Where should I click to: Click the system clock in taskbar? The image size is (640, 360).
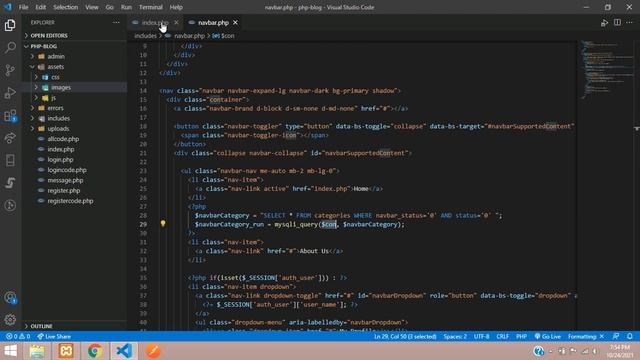(x=620, y=351)
